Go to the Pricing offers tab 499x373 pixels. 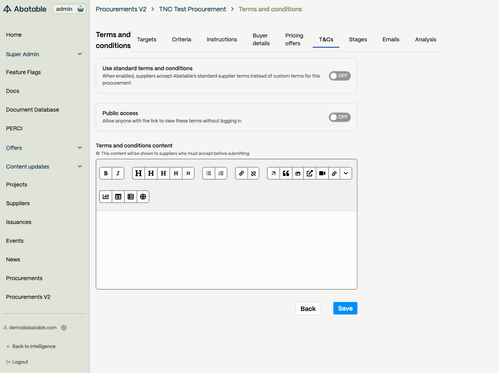coord(294,39)
